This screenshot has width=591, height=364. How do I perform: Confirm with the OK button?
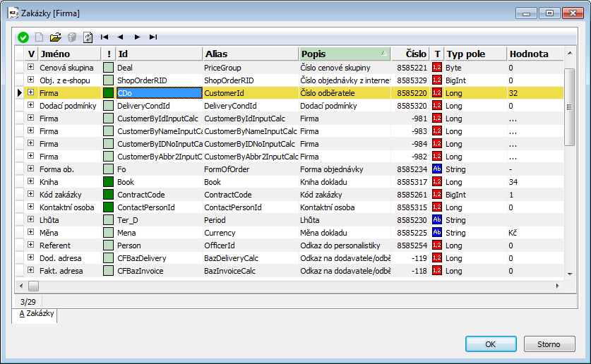click(x=491, y=344)
